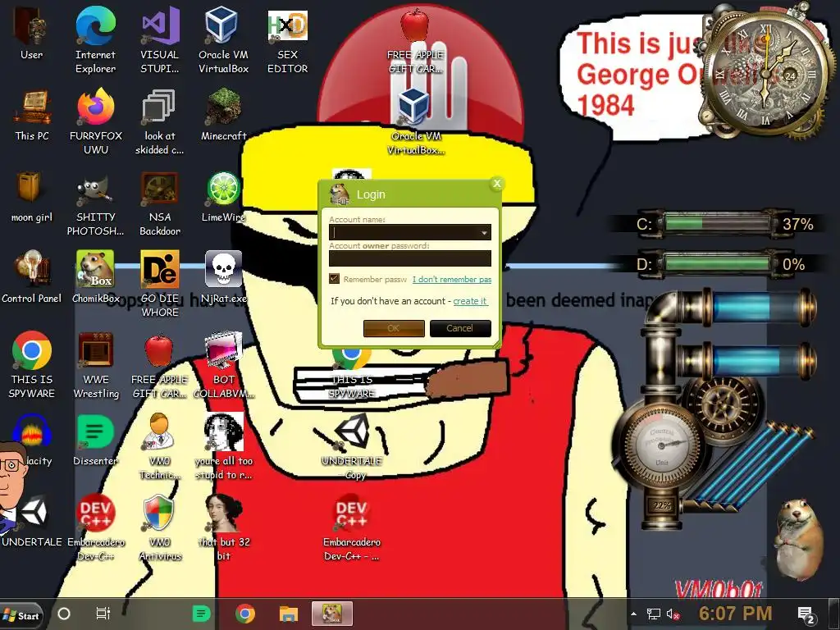Viewport: 840px width, 630px height.
Task: Open the network tray icon
Action: (x=654, y=614)
